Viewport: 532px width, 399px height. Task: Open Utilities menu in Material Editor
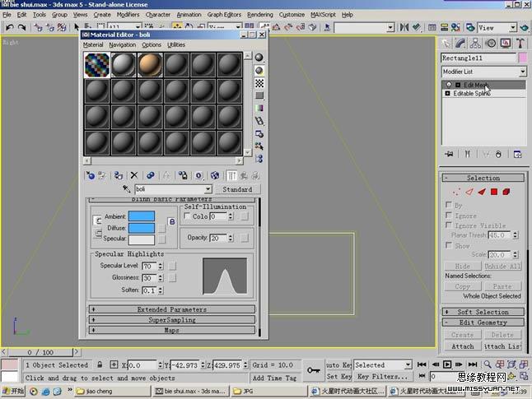pos(176,44)
